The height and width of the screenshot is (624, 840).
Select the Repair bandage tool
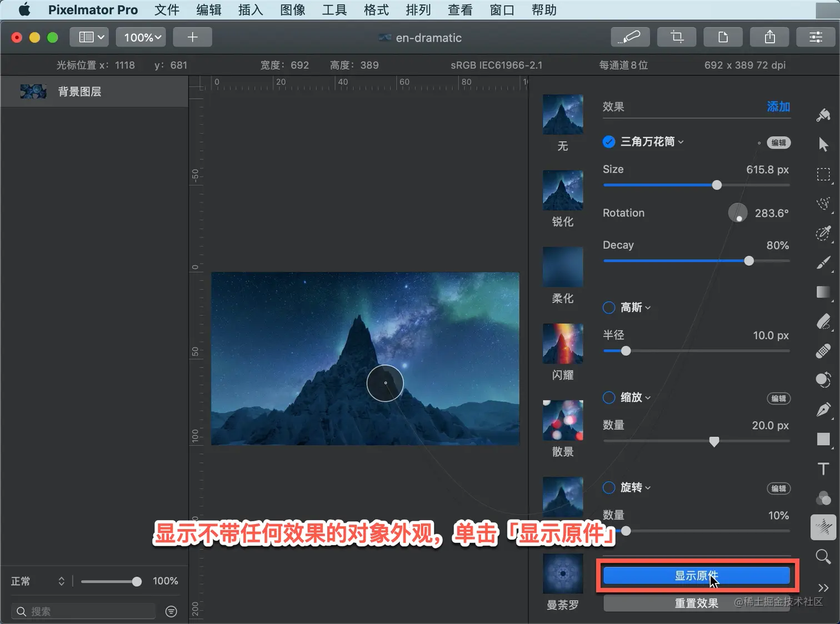click(x=823, y=351)
